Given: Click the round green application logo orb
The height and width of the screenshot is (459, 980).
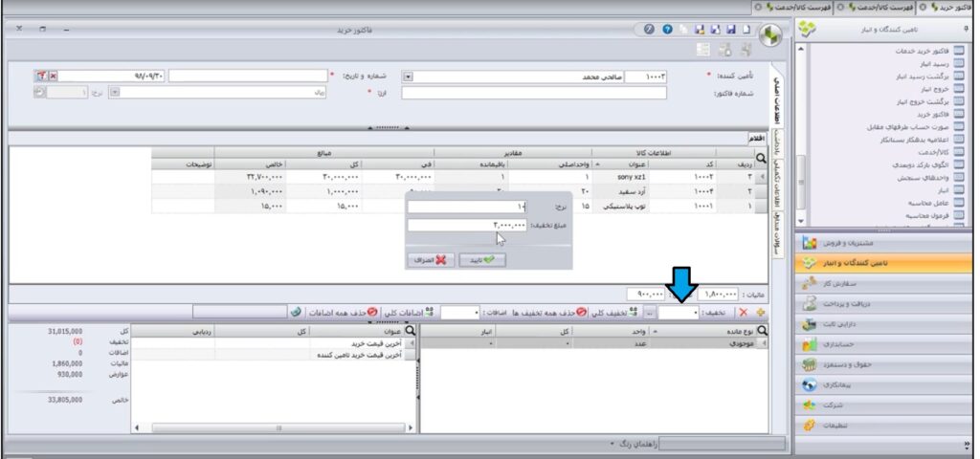Looking at the screenshot, I should pyautogui.click(x=771, y=35).
